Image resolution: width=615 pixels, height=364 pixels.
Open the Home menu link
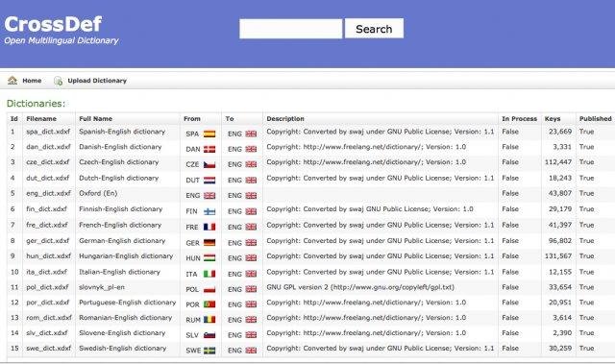(x=32, y=81)
